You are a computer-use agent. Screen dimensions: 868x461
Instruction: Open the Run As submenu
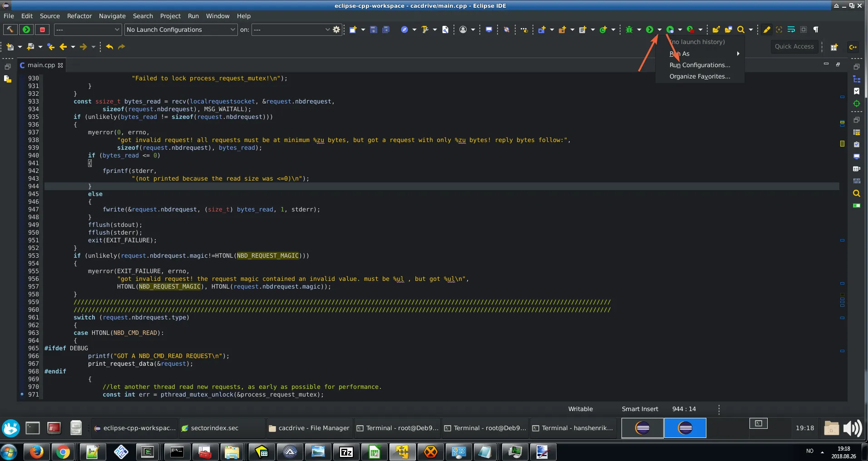click(x=700, y=54)
